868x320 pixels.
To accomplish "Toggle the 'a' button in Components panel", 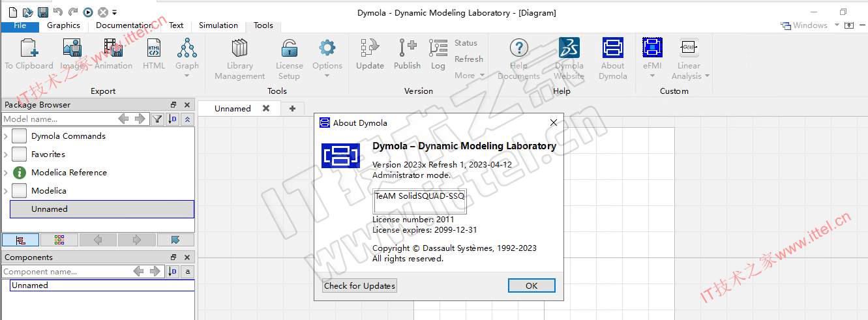I will click(188, 271).
